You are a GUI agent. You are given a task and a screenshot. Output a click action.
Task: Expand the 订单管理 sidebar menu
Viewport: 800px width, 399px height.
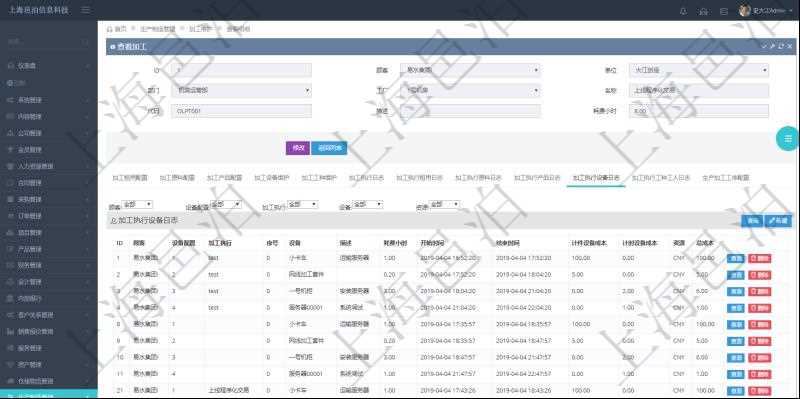[48, 216]
